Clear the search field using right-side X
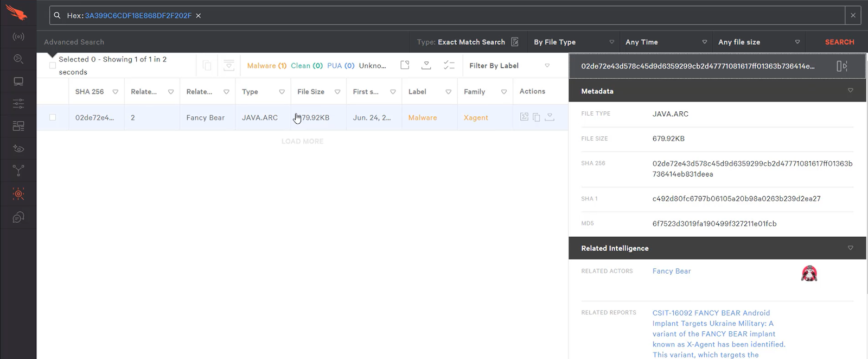The height and width of the screenshot is (359, 868). point(853,15)
